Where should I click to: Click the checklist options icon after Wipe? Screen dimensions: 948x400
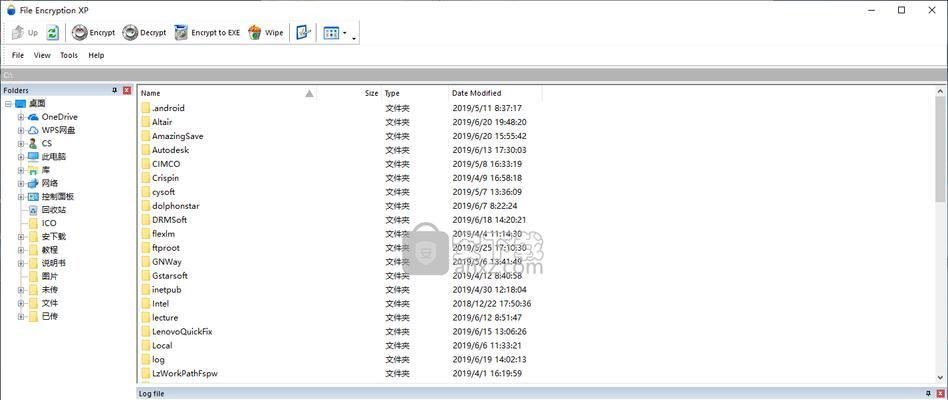pos(304,33)
